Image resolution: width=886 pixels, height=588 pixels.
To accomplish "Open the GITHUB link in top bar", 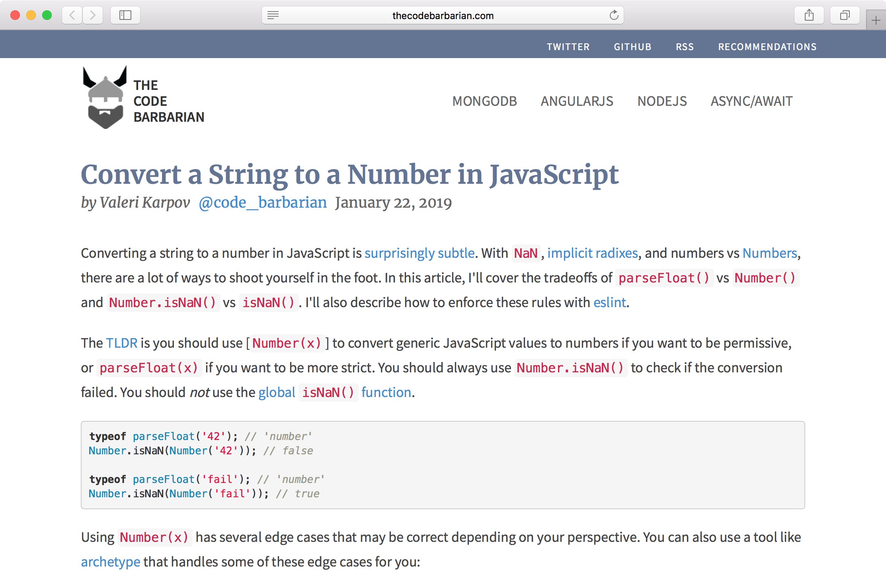I will (x=632, y=47).
